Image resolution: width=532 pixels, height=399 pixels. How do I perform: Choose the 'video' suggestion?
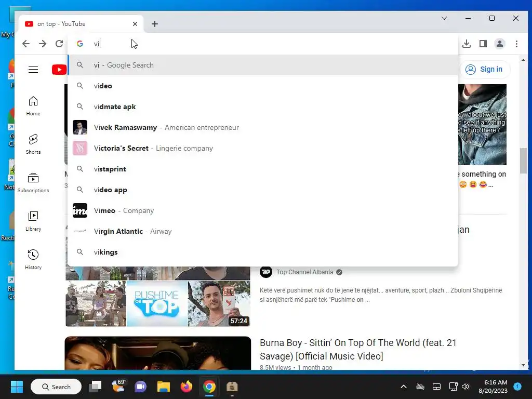pyautogui.click(x=263, y=86)
